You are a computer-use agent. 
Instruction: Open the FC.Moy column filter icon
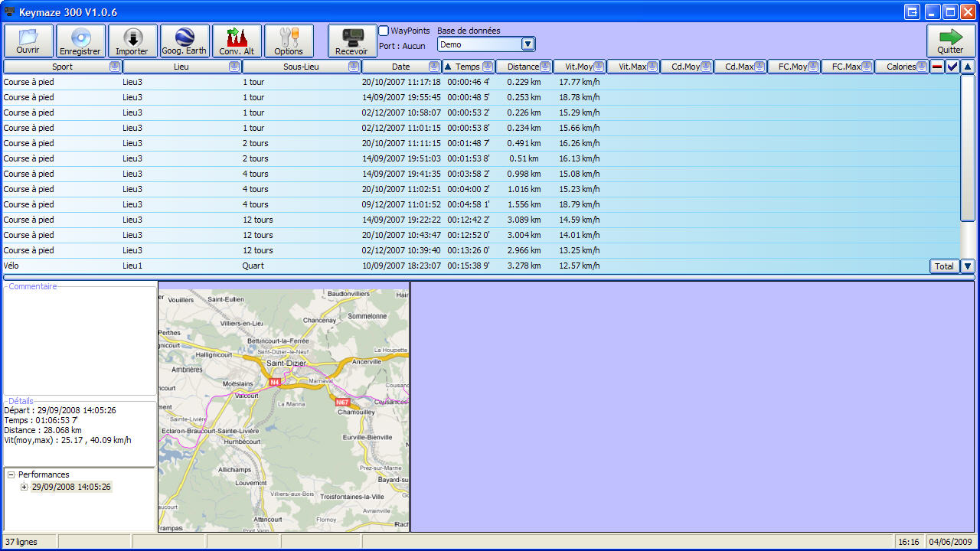pyautogui.click(x=813, y=67)
